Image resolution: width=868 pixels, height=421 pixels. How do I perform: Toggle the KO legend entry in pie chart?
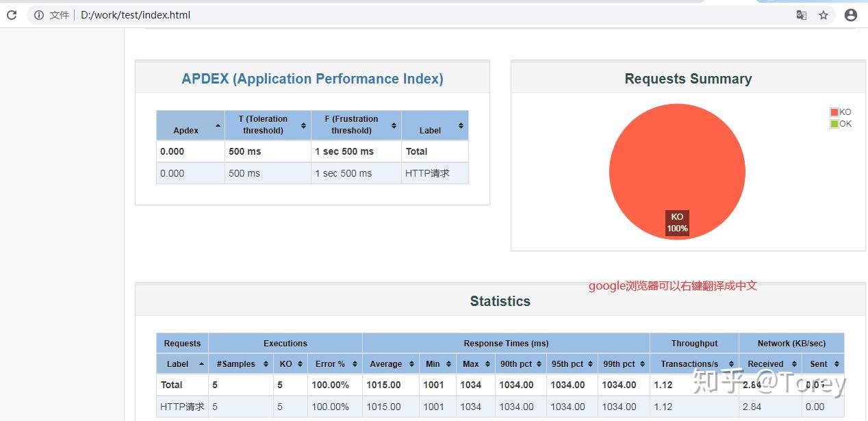[841, 112]
